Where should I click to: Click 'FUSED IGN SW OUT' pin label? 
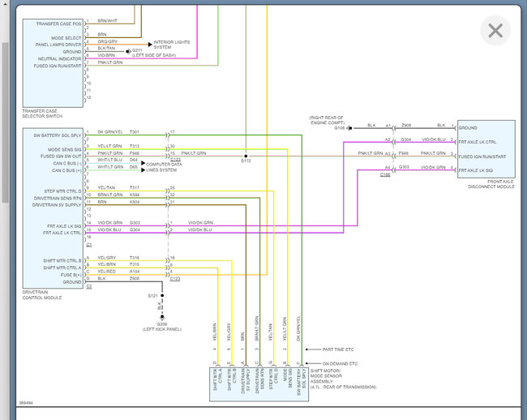click(x=61, y=156)
